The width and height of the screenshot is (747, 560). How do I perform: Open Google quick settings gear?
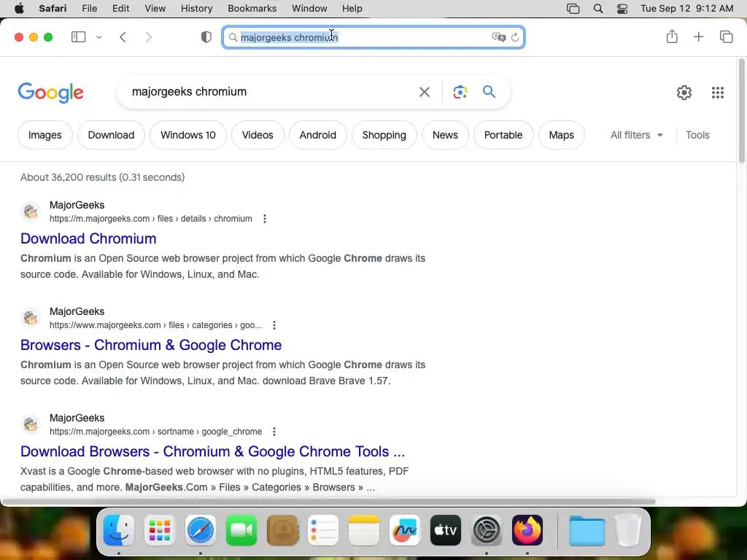pos(684,93)
